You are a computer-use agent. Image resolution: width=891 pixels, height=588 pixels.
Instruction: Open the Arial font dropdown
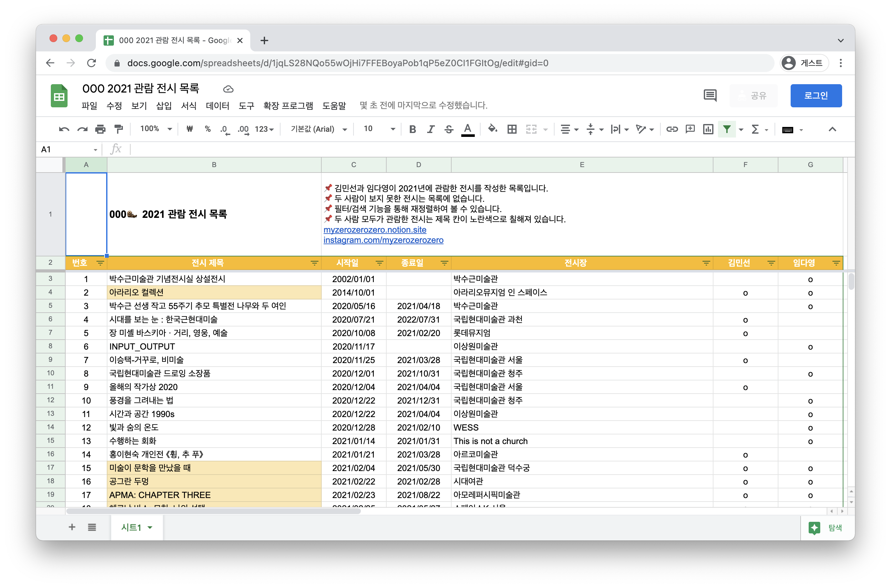318,129
